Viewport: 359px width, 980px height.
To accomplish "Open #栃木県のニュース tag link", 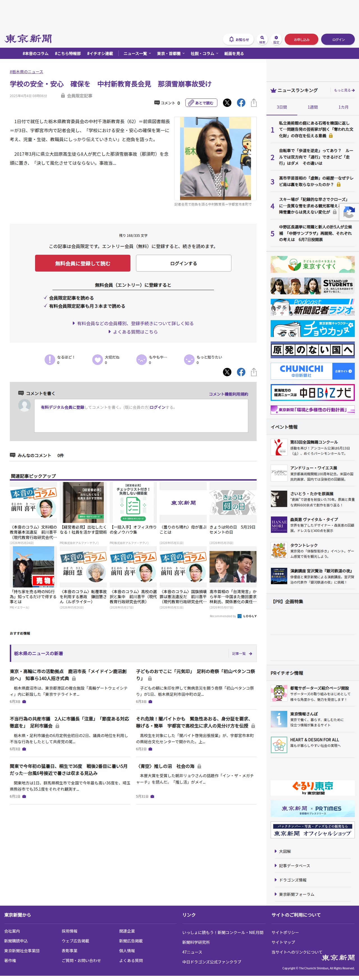I will [x=26, y=72].
